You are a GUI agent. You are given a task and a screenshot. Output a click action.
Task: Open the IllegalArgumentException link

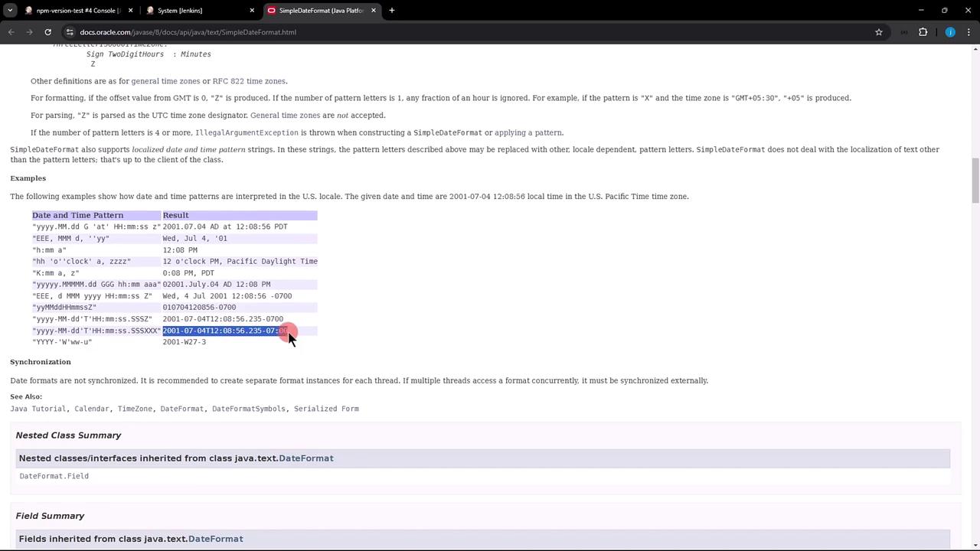(x=247, y=133)
